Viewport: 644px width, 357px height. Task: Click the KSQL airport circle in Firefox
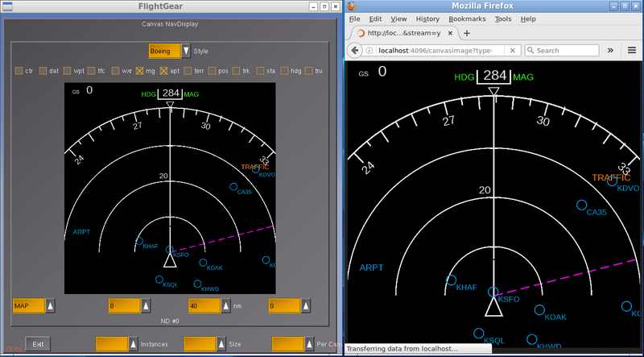point(478,333)
